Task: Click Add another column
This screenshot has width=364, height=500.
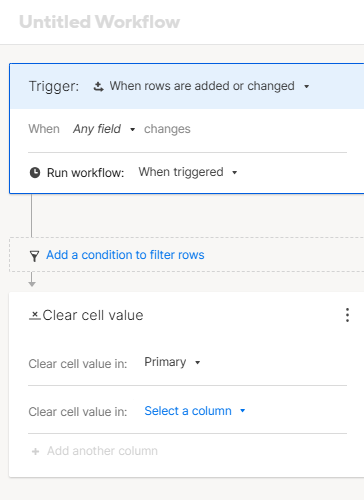Action: [102, 451]
